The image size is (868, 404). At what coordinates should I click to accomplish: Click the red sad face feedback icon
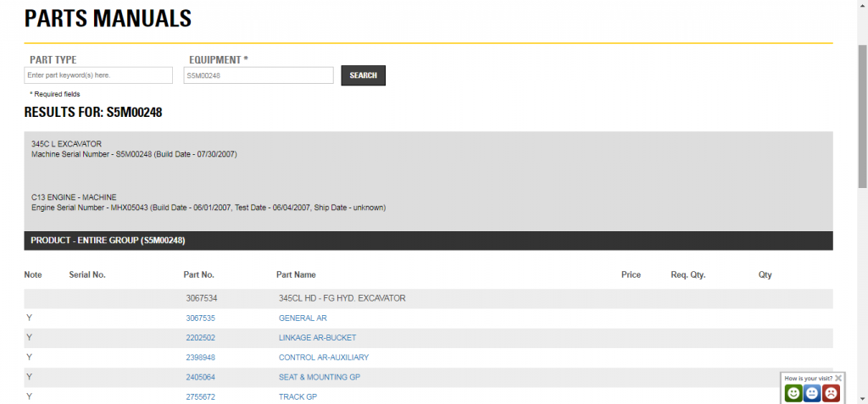point(831,393)
